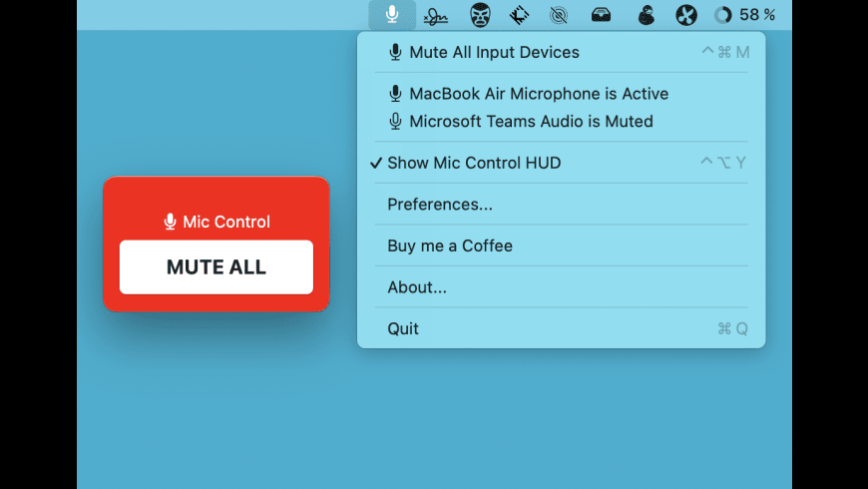Open About... from the Mic Control menu
The width and height of the screenshot is (868, 489).
pyautogui.click(x=562, y=287)
